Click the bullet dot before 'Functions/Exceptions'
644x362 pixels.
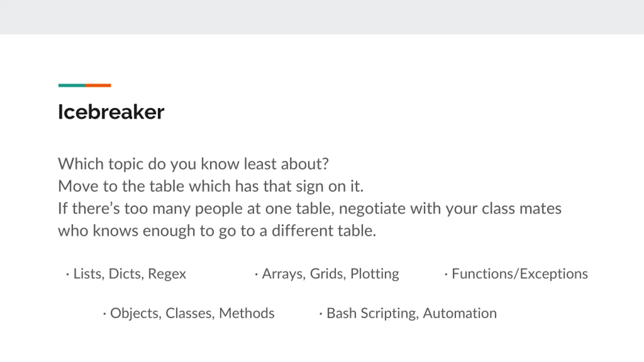coord(446,275)
